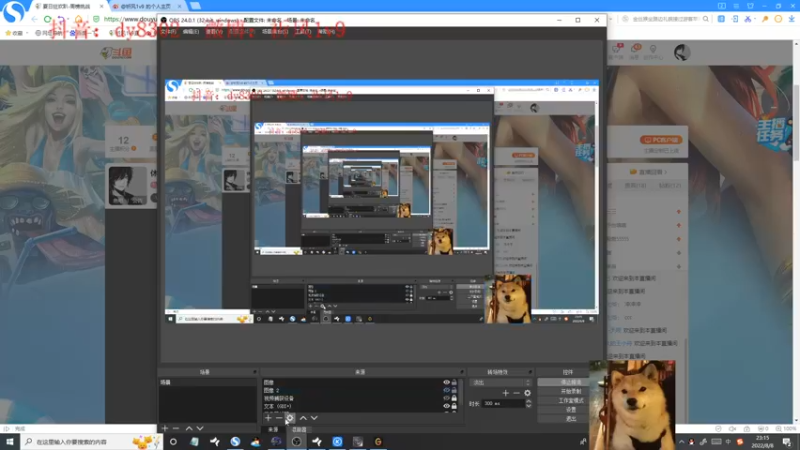The height and width of the screenshot is (450, 800).
Task: Toggle the lock on the 图像 2 source
Action: click(x=454, y=390)
